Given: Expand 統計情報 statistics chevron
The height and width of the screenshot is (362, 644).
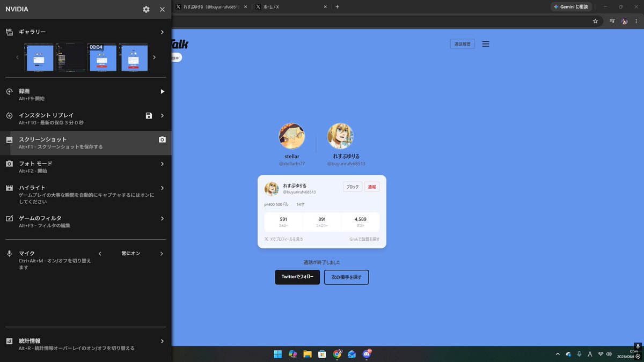Looking at the screenshot, I should click(162, 341).
